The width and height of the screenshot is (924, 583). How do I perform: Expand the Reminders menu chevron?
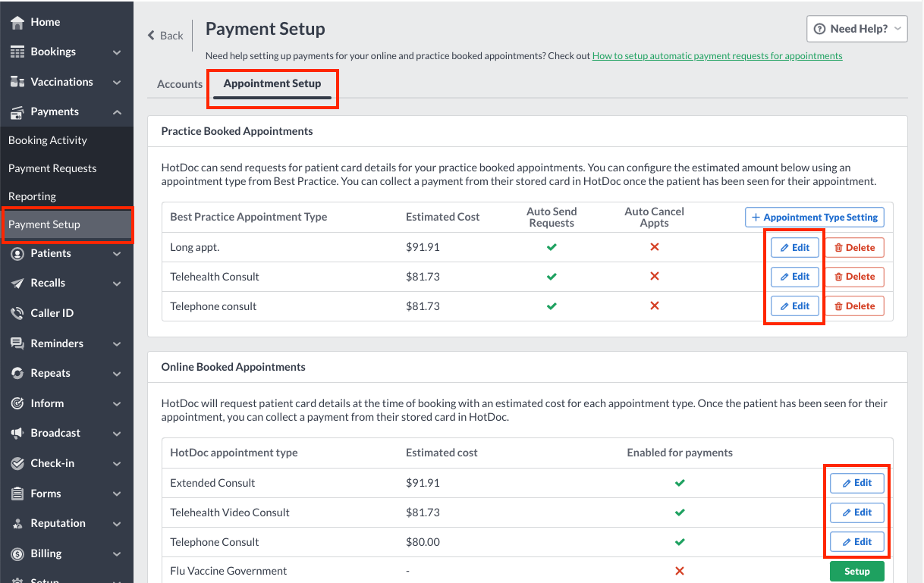[x=117, y=343]
